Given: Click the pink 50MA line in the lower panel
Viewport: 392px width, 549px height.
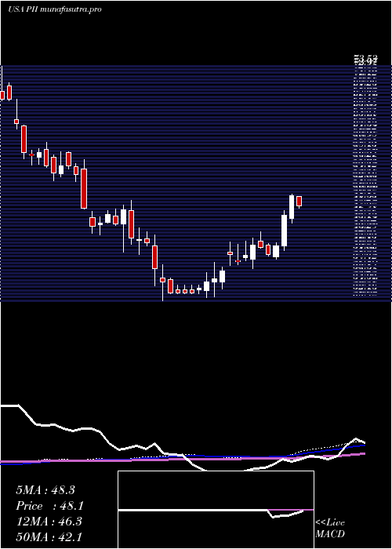Looking at the screenshot, I should 182,459.
